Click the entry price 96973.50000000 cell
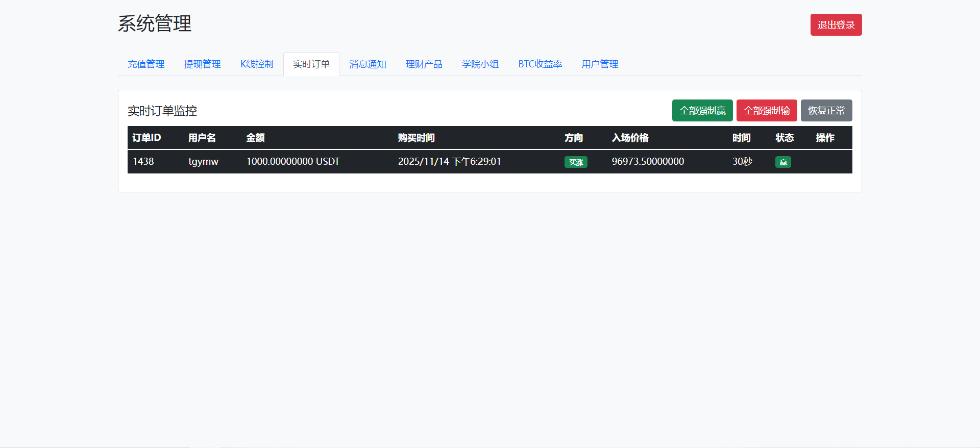980x448 pixels. pyautogui.click(x=648, y=162)
